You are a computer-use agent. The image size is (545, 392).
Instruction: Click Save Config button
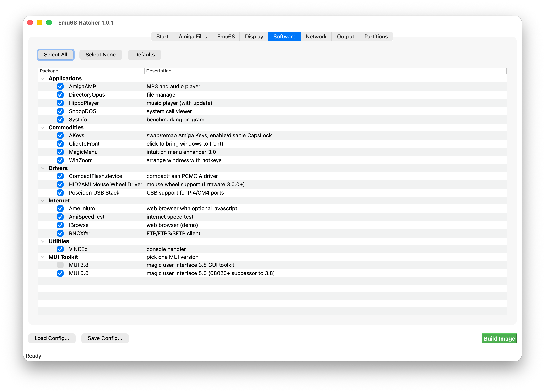coord(105,338)
